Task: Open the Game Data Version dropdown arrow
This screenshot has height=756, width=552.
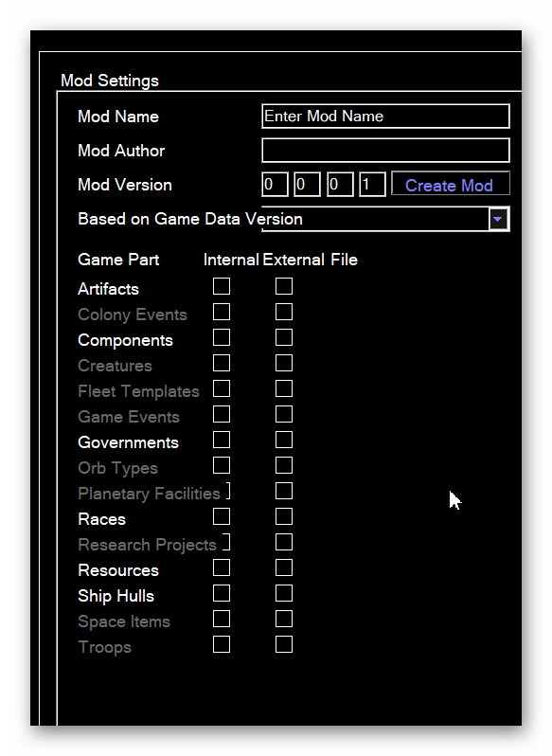Action: click(498, 220)
